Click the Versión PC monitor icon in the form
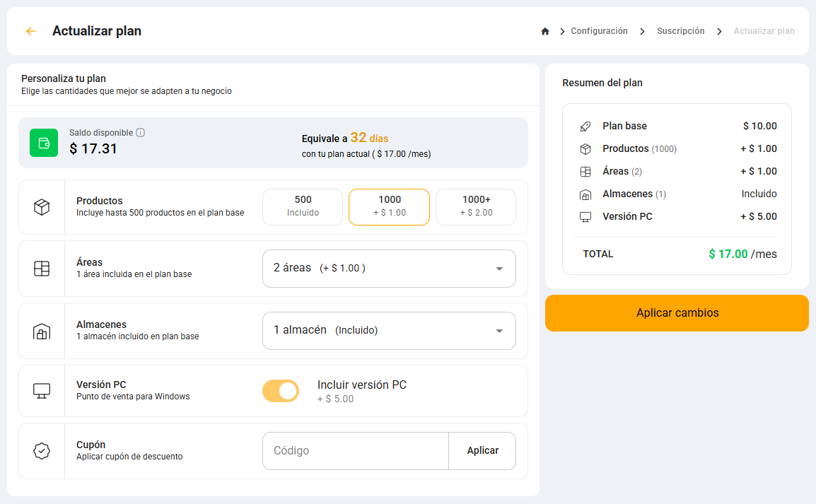 point(42,391)
